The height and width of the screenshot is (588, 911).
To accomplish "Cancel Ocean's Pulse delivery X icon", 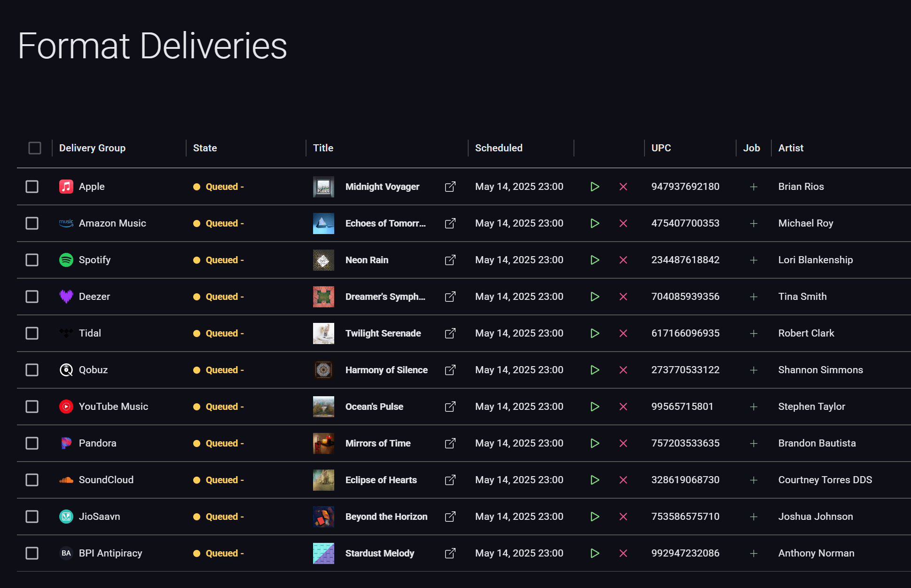I will pyautogui.click(x=623, y=407).
